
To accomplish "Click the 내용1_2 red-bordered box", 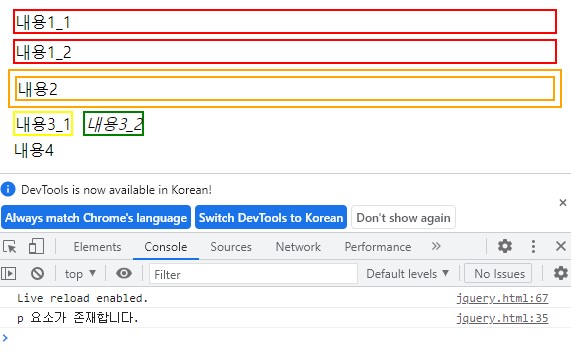I will click(285, 52).
